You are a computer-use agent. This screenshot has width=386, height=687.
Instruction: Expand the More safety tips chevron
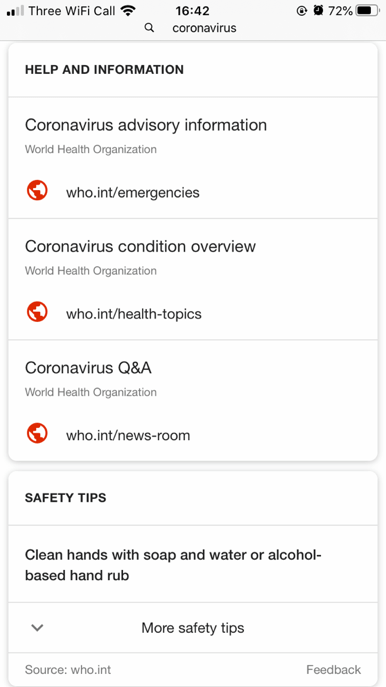(38, 628)
